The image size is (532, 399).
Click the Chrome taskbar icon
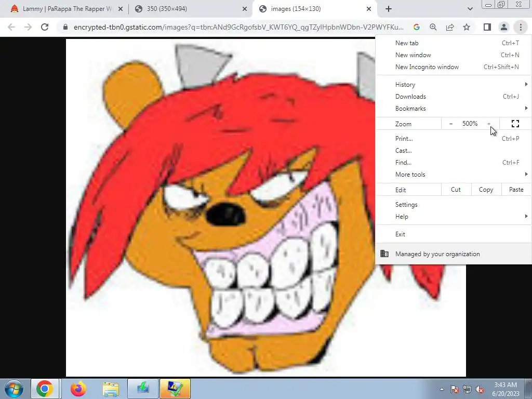[45, 389]
